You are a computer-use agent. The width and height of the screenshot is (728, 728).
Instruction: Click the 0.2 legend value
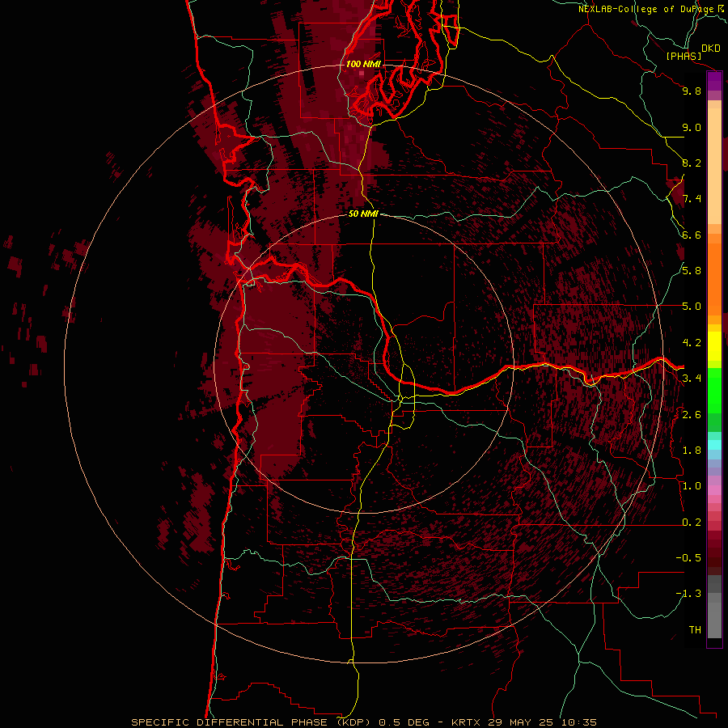tap(692, 523)
